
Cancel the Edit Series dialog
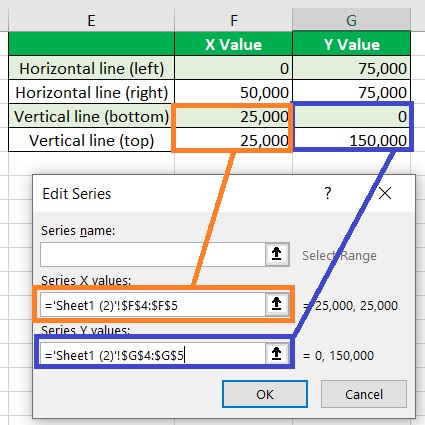click(x=364, y=394)
